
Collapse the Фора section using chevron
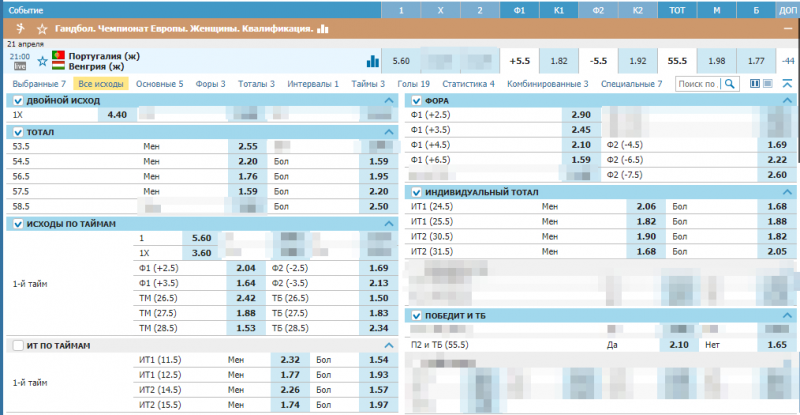(x=789, y=101)
